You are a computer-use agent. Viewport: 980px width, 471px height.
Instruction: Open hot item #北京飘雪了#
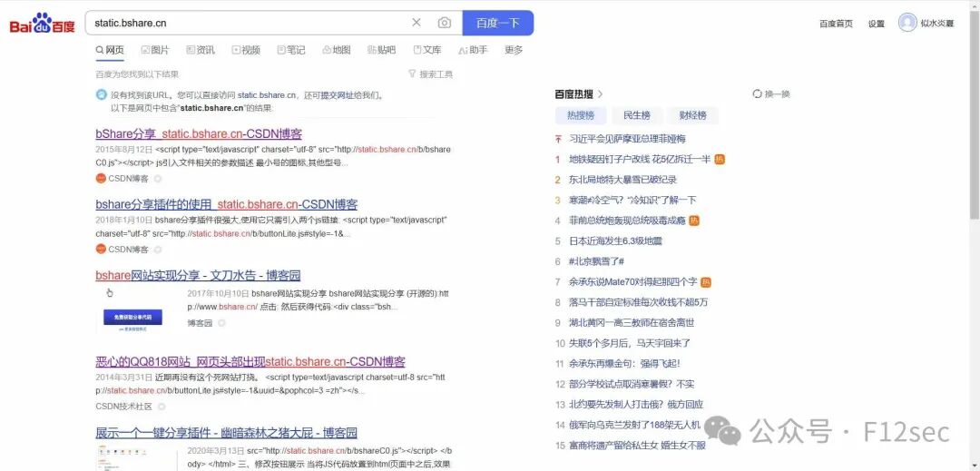point(596,261)
